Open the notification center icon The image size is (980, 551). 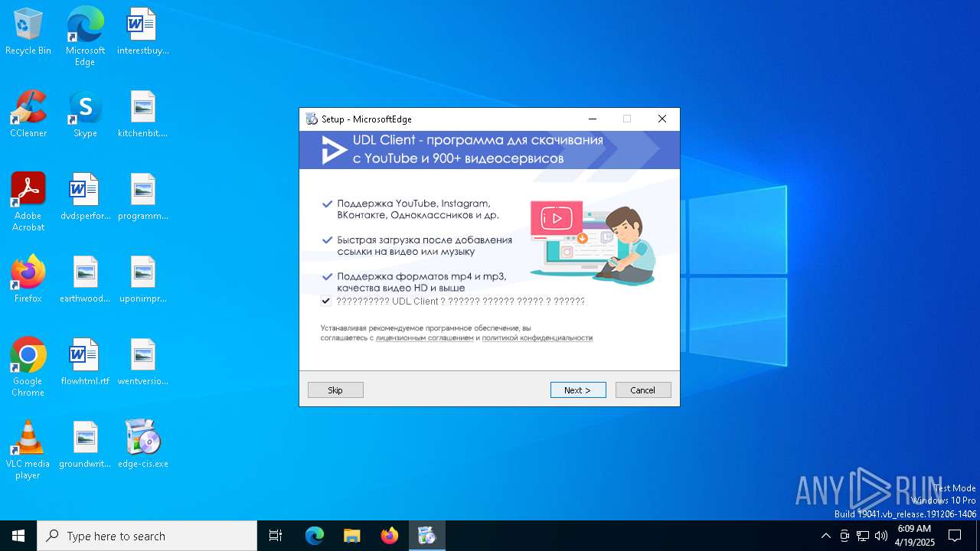click(955, 536)
